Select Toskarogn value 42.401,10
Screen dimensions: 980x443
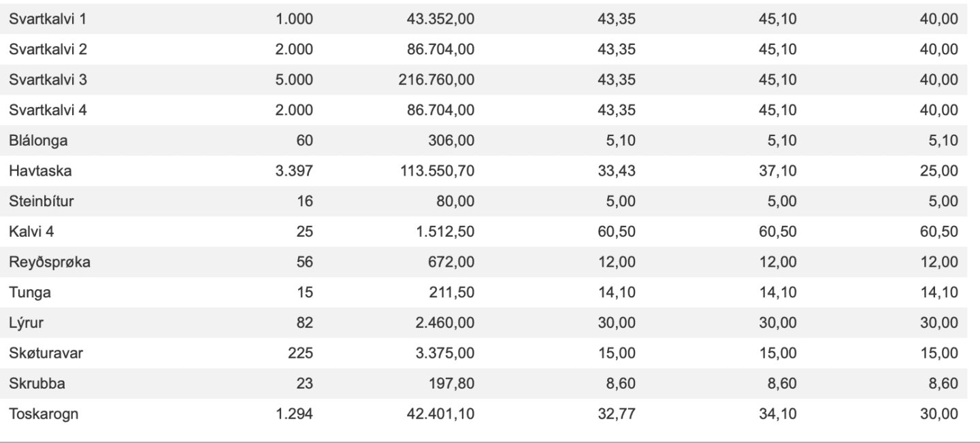point(440,414)
